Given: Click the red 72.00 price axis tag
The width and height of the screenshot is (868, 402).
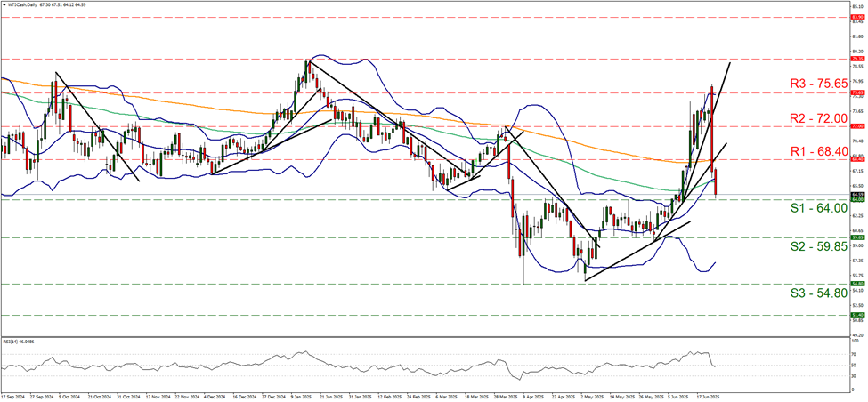Looking at the screenshot, I should (x=856, y=126).
